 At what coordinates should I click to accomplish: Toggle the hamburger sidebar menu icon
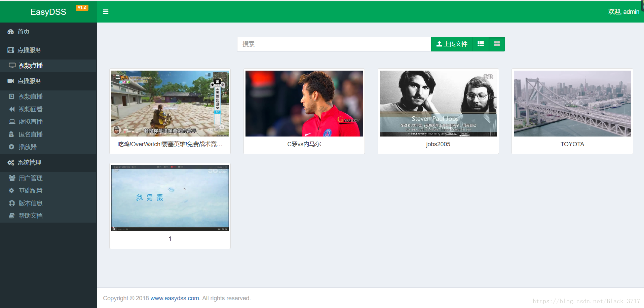[106, 12]
